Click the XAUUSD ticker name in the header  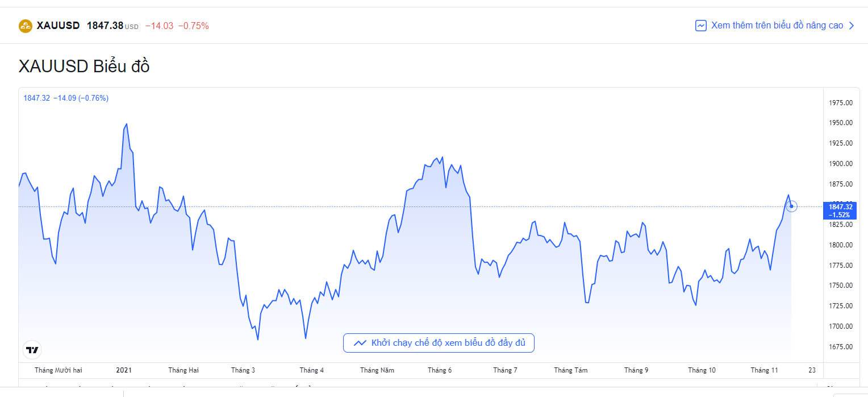tap(59, 26)
